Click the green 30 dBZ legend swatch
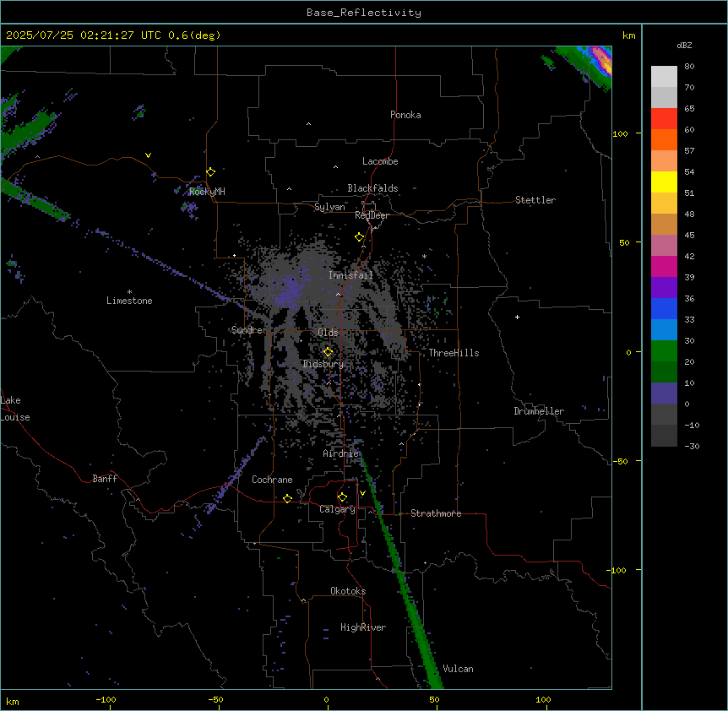Screen dimensions: 728x711 coord(664,351)
